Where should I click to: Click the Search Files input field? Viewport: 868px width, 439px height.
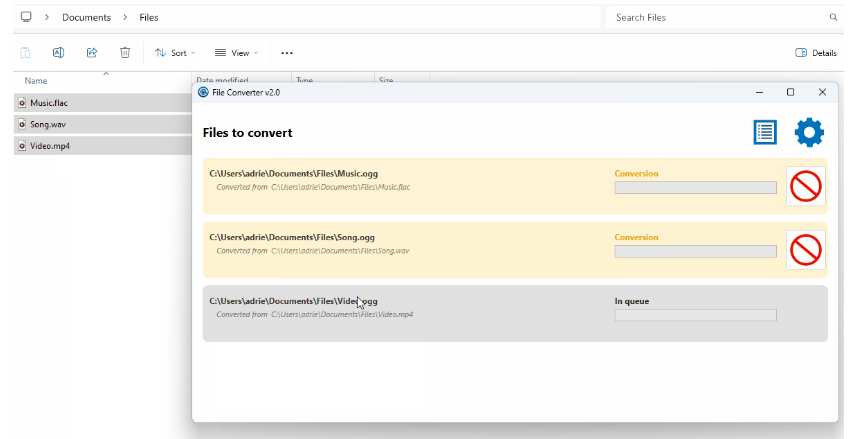coord(715,18)
